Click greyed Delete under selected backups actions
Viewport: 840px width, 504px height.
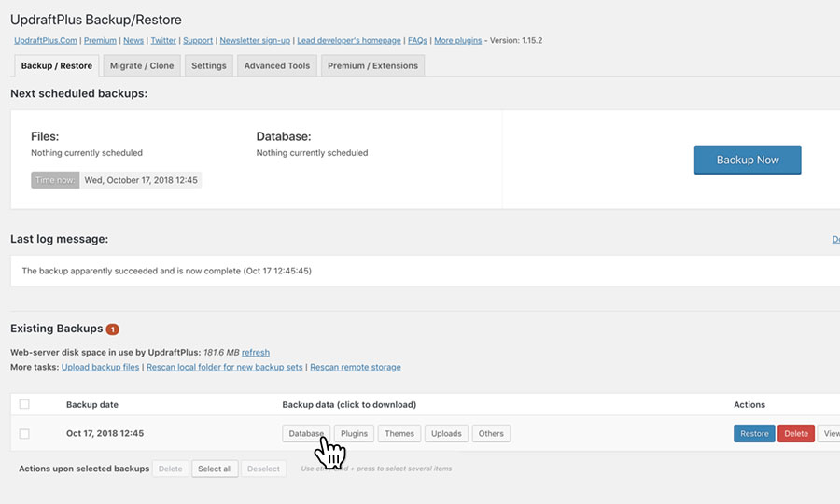171,469
